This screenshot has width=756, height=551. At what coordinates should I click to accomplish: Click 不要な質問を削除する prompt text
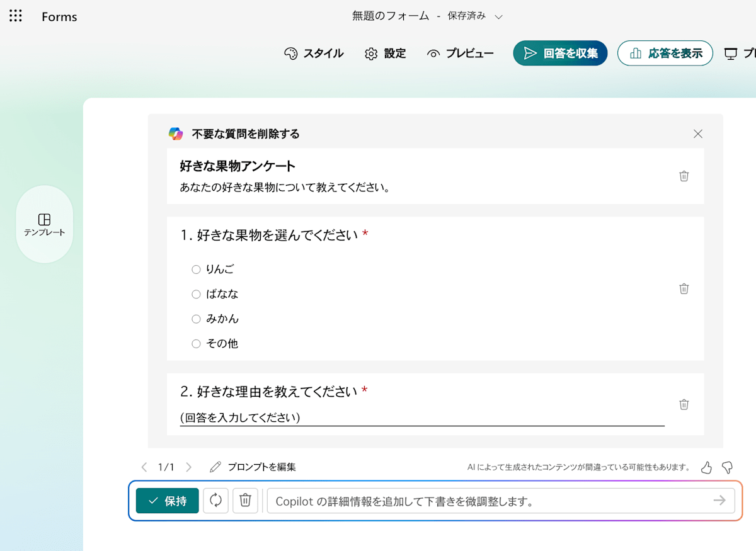pyautogui.click(x=246, y=134)
